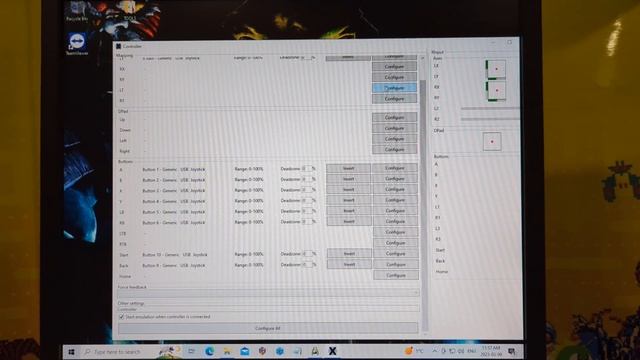This screenshot has width=640, height=360.
Task: Open File Explorer from the taskbar
Action: point(227,351)
